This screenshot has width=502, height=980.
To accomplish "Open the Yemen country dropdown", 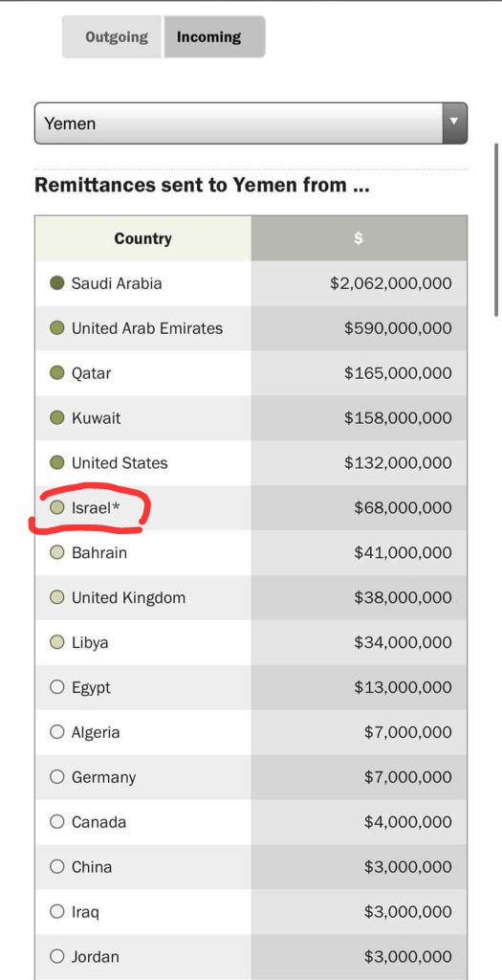I will (x=251, y=123).
